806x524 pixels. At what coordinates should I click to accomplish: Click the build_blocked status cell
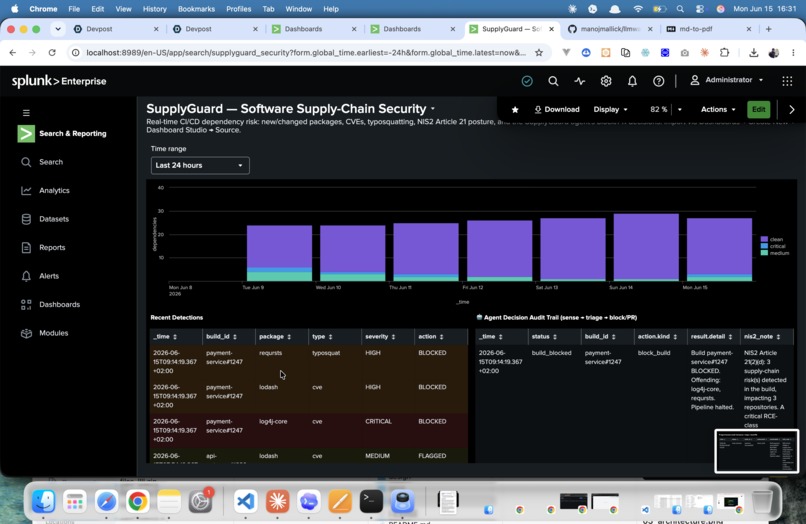click(552, 353)
